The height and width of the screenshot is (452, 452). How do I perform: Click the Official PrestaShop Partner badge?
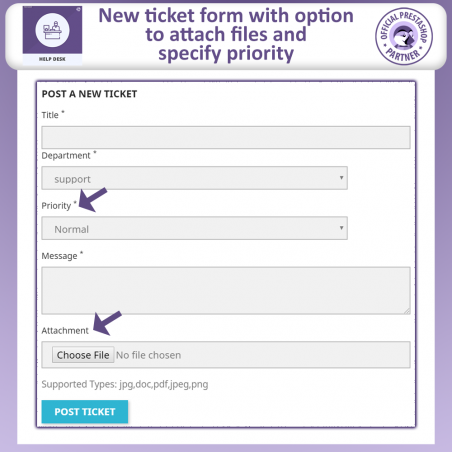pyautogui.click(x=404, y=36)
